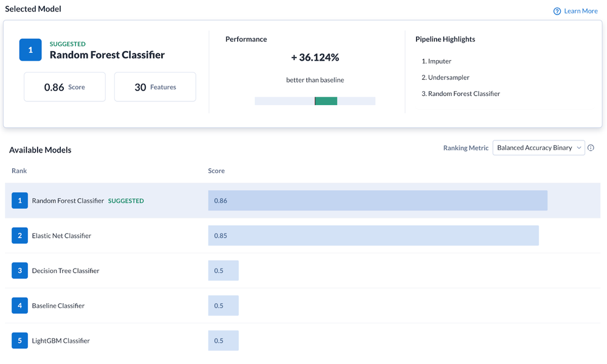Click rank 3 badge for Decision Tree
Viewport: 607px width, 364px height.
tap(19, 270)
